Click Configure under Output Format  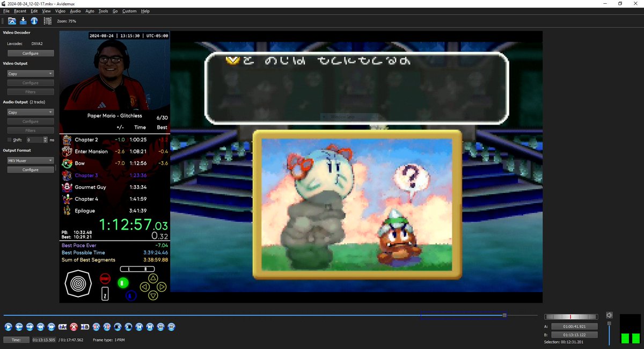click(x=30, y=170)
